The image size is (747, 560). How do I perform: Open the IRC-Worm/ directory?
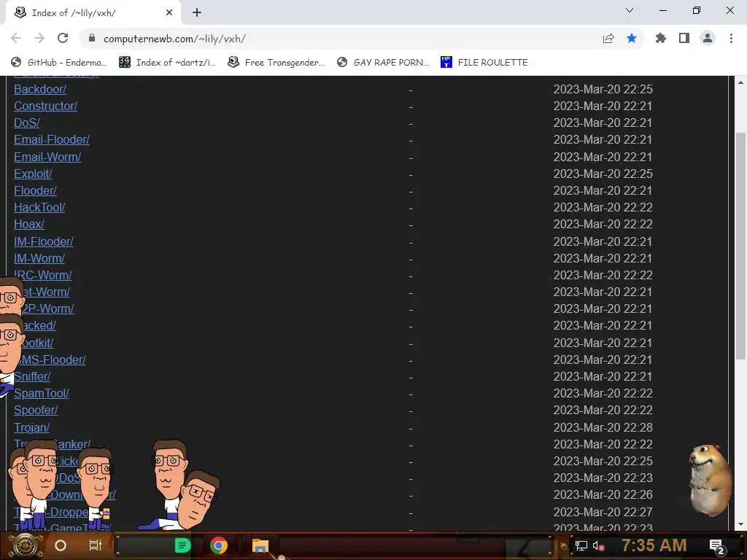tap(43, 275)
